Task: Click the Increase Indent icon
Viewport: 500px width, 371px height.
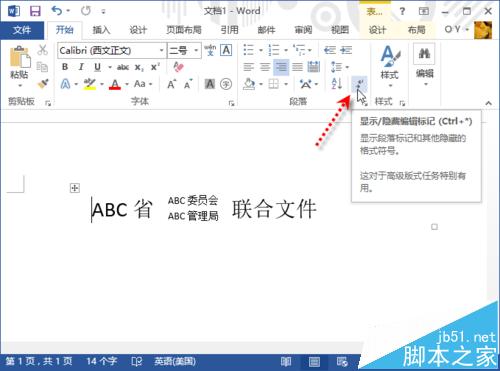Action: point(346,50)
